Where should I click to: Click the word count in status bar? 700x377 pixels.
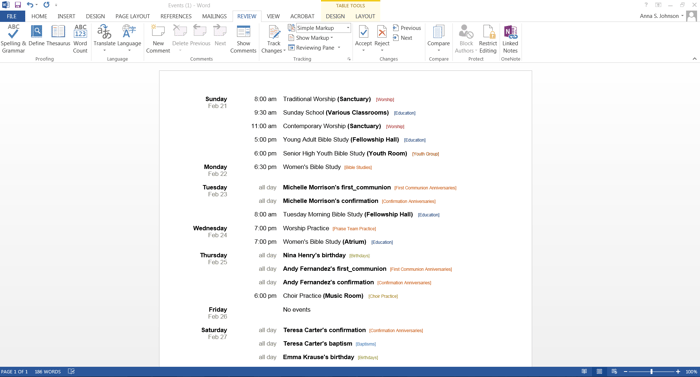(47, 372)
